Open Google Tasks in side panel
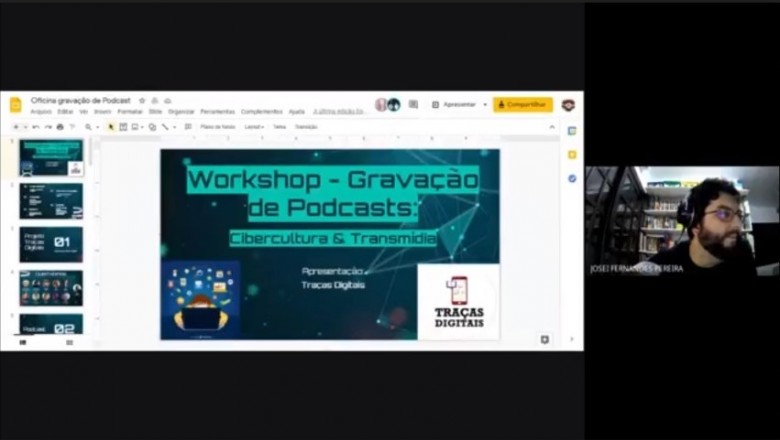This screenshot has width=780, height=440. tap(571, 178)
